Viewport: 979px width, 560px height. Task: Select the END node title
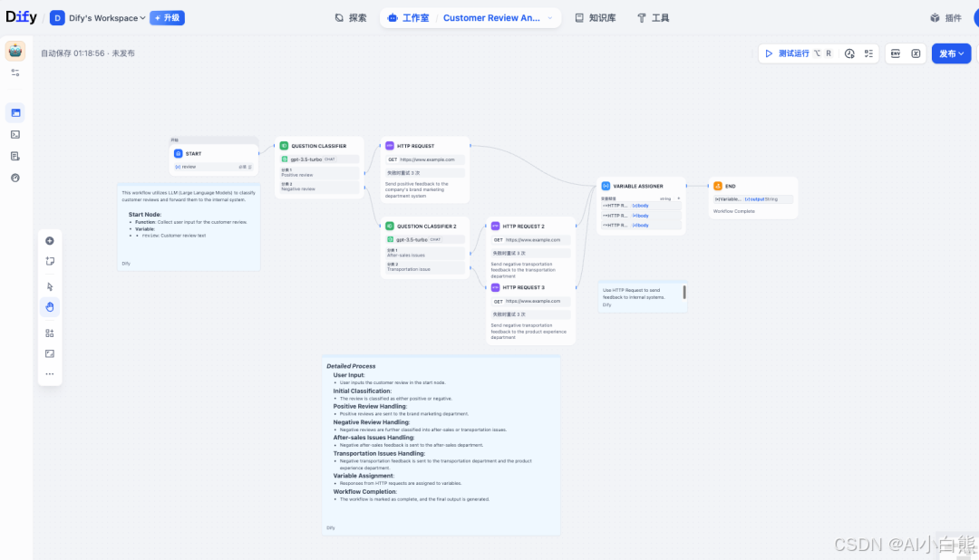pyautogui.click(x=731, y=186)
